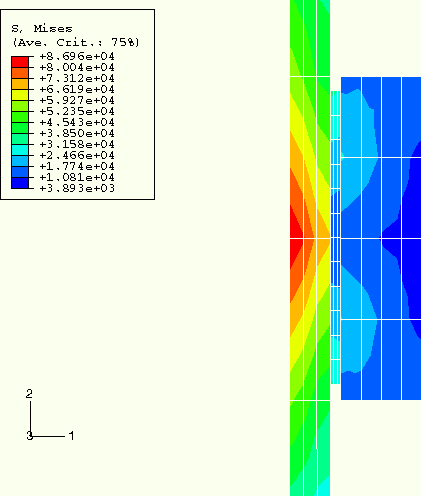Click the axis 2 label of triad

click(x=29, y=394)
